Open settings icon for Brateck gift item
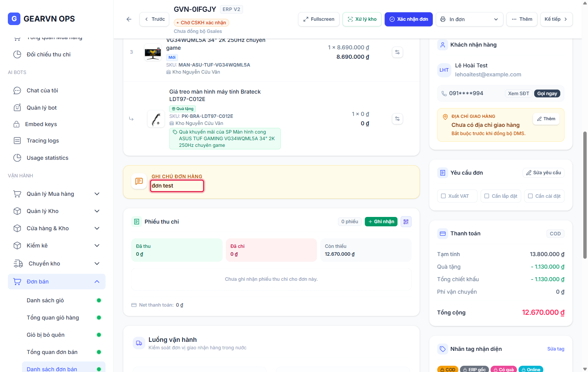 397,119
